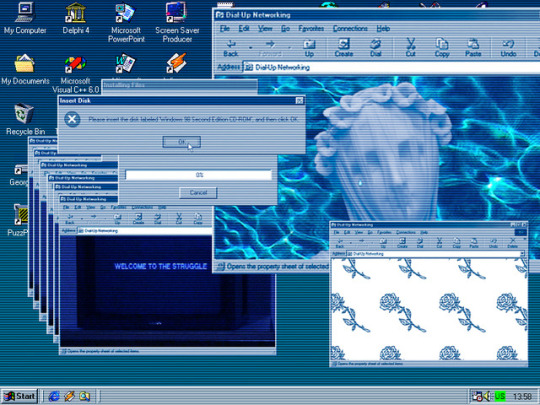Click Up in the large Dial-Up Networking toolbar
Screen dimensions: 540x405
click(309, 48)
